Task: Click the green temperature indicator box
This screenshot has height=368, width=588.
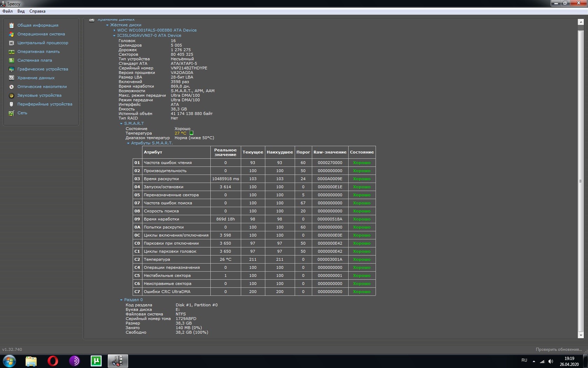Action: pyautogui.click(x=191, y=133)
